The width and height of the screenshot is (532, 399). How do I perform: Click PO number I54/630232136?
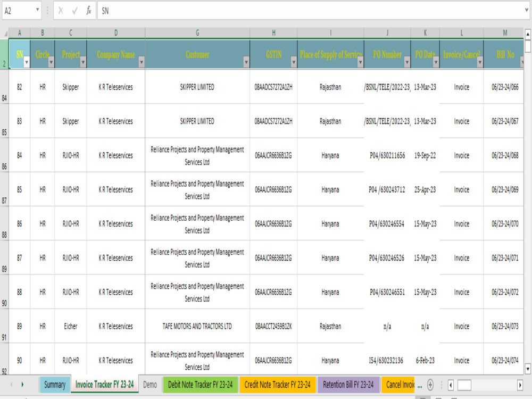point(386,360)
